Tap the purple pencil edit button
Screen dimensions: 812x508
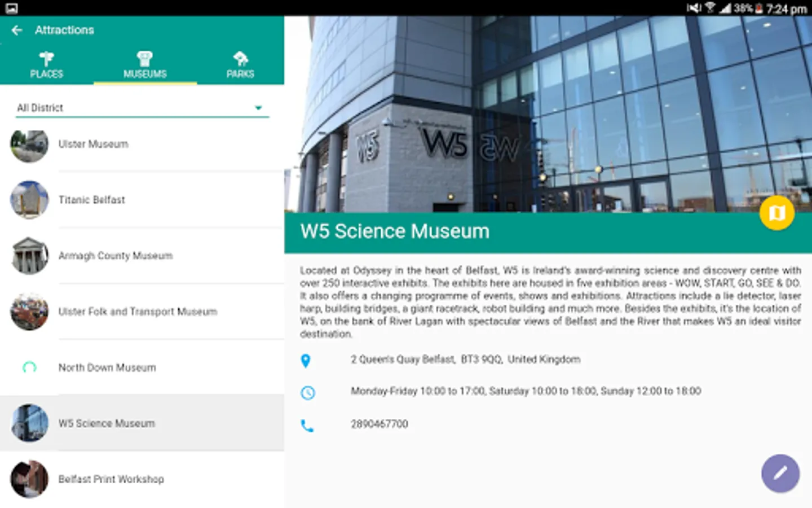(780, 474)
